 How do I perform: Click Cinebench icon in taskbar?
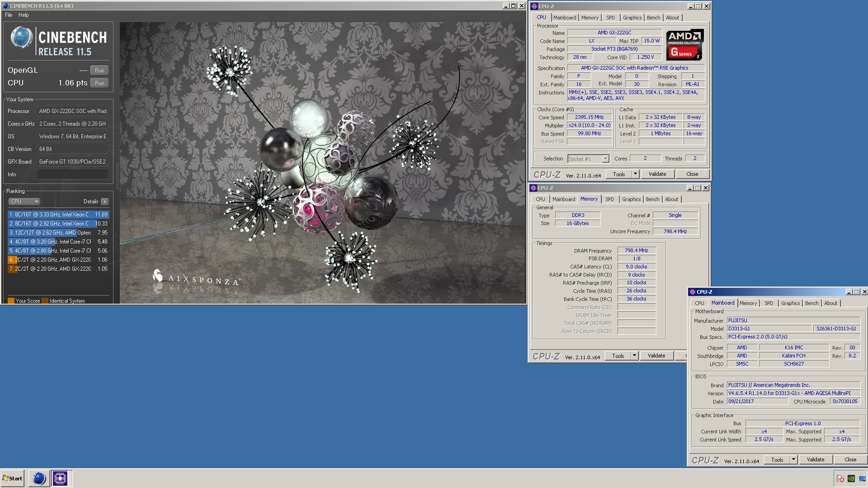coord(39,479)
